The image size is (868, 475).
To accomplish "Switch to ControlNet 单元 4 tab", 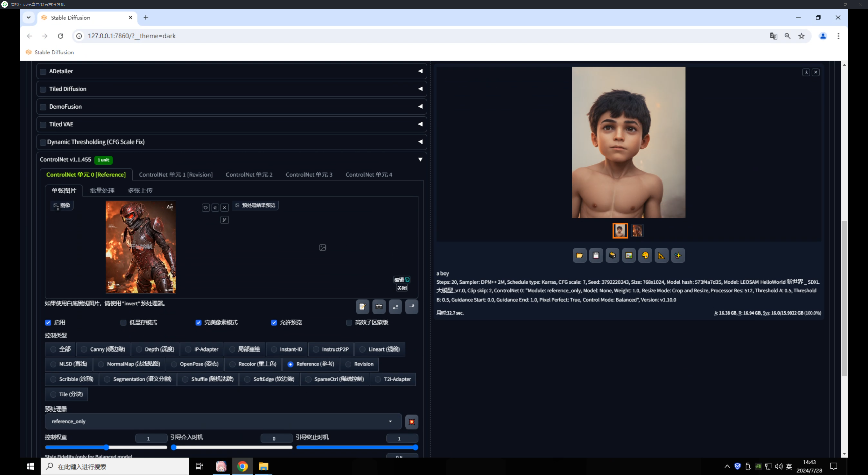I will click(369, 175).
